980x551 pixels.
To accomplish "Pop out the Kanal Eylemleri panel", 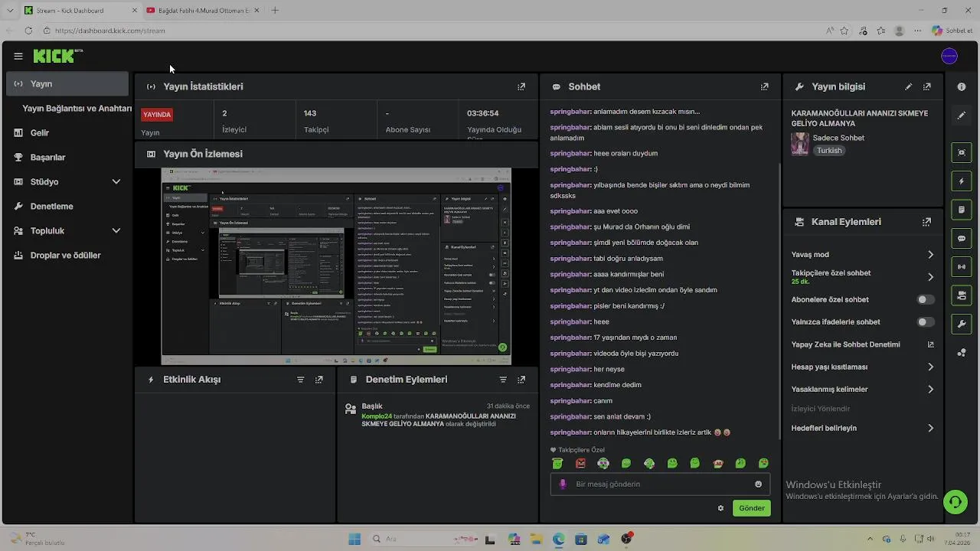I will pos(927,221).
